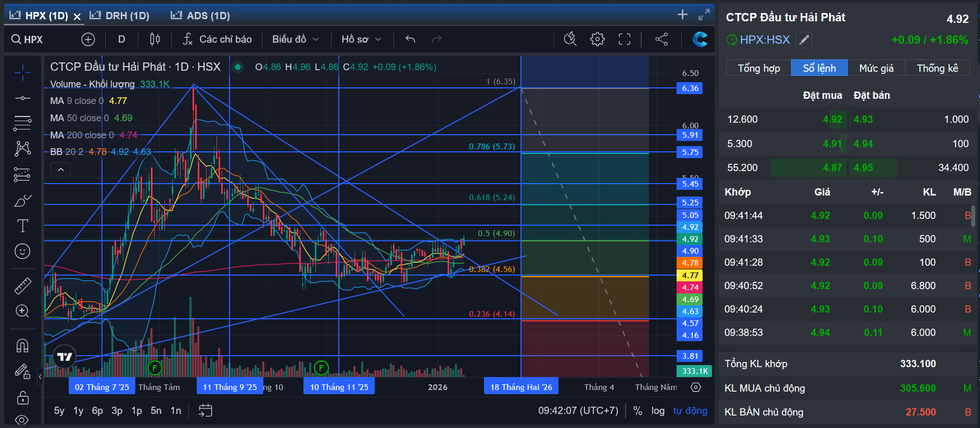Open the Thống kê tab

[937, 68]
